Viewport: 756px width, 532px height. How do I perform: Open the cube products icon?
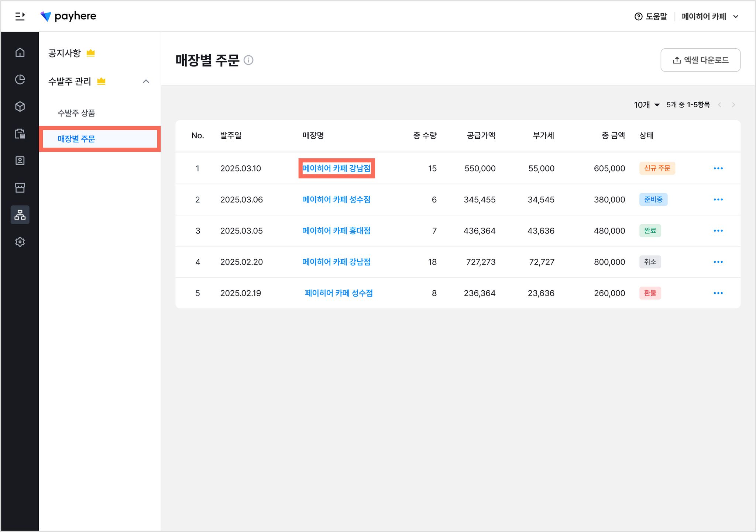(x=20, y=107)
